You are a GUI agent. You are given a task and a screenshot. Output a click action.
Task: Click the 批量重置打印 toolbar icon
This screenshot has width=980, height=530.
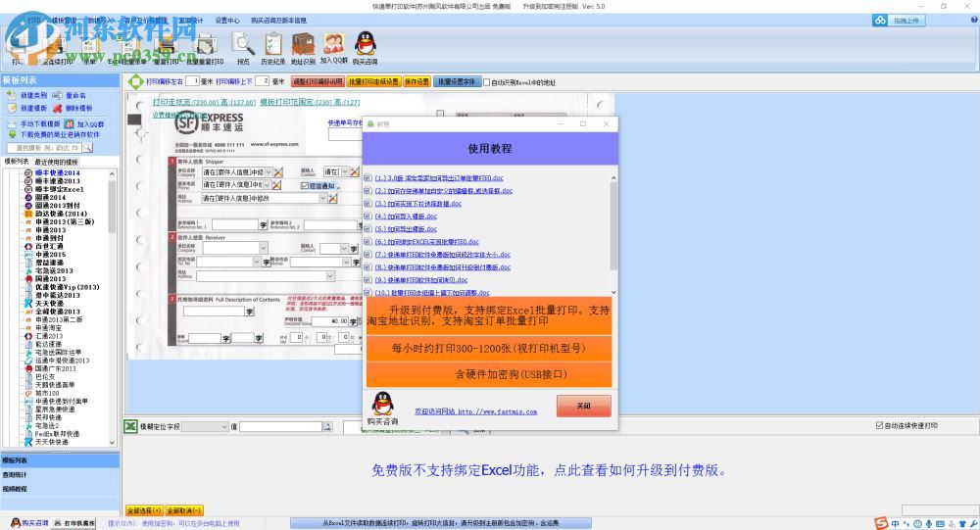point(205,47)
